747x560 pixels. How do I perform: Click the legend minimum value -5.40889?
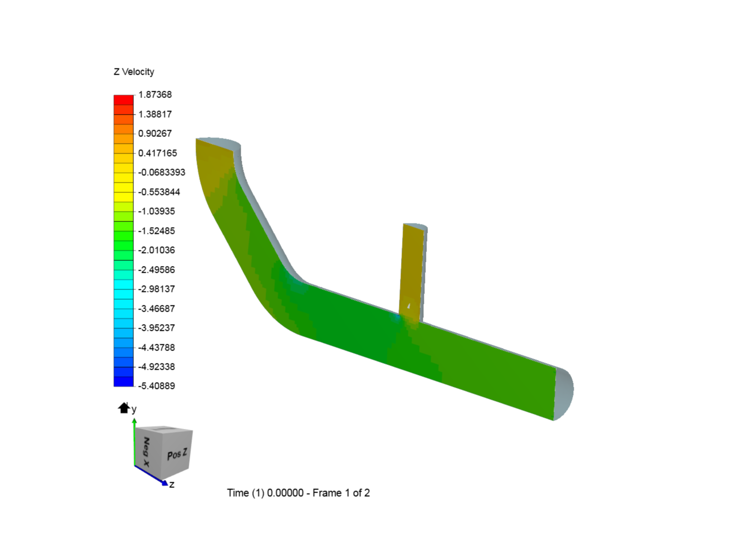click(x=156, y=386)
